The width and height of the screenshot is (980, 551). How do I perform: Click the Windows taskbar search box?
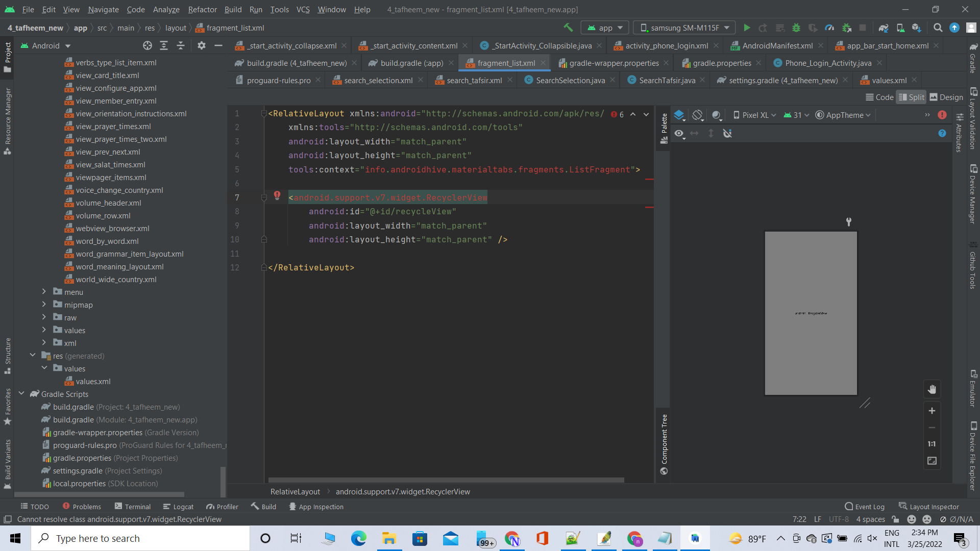140,538
